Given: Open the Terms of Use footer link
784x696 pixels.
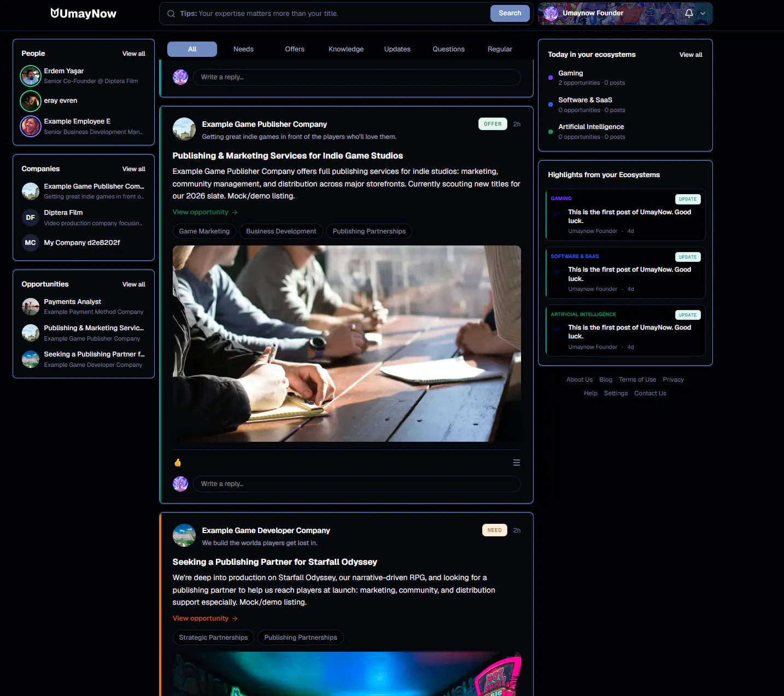Looking at the screenshot, I should [637, 379].
